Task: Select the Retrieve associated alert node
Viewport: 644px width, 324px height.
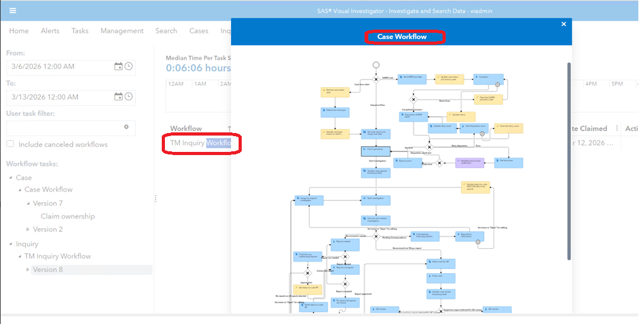Action: [335, 92]
